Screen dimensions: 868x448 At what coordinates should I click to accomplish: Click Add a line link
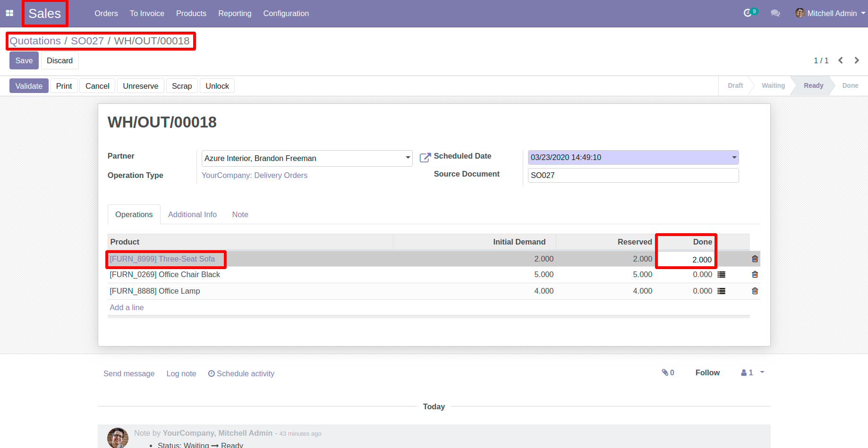[x=127, y=307]
